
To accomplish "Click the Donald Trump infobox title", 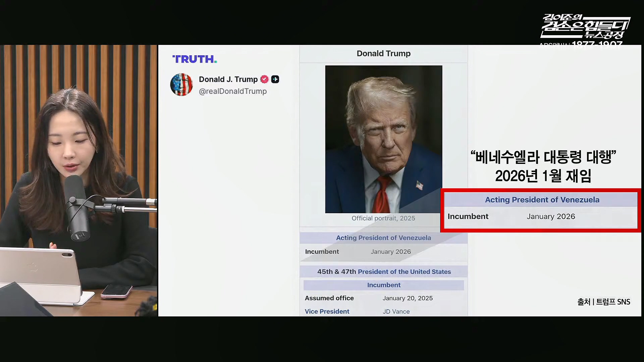I will click(383, 54).
